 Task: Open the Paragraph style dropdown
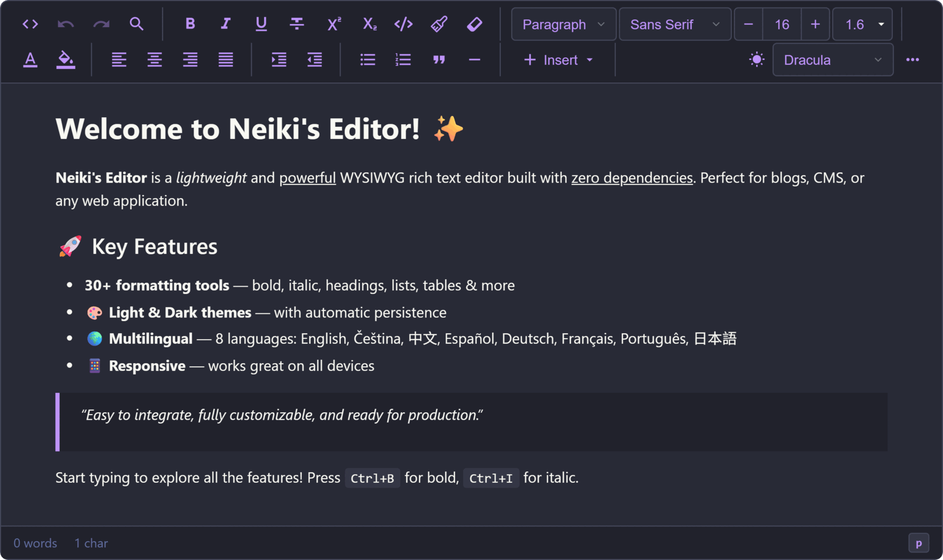(563, 24)
